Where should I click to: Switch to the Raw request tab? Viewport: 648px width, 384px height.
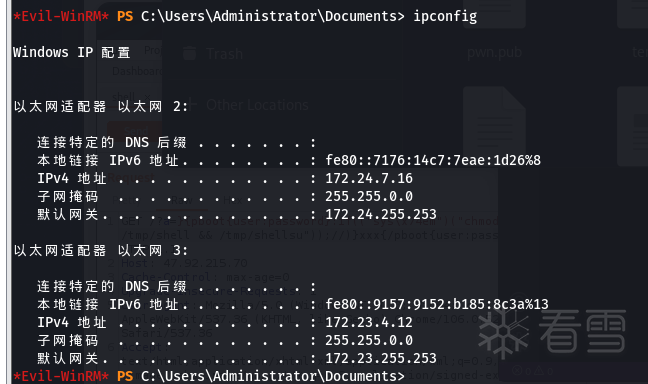click(x=181, y=200)
